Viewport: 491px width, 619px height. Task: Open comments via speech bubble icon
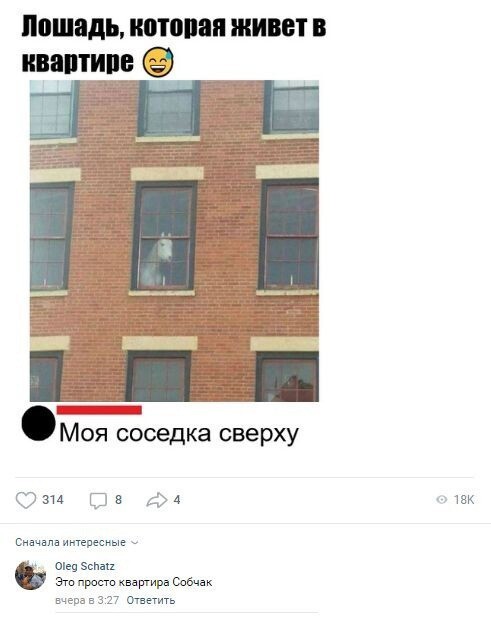coord(98,500)
